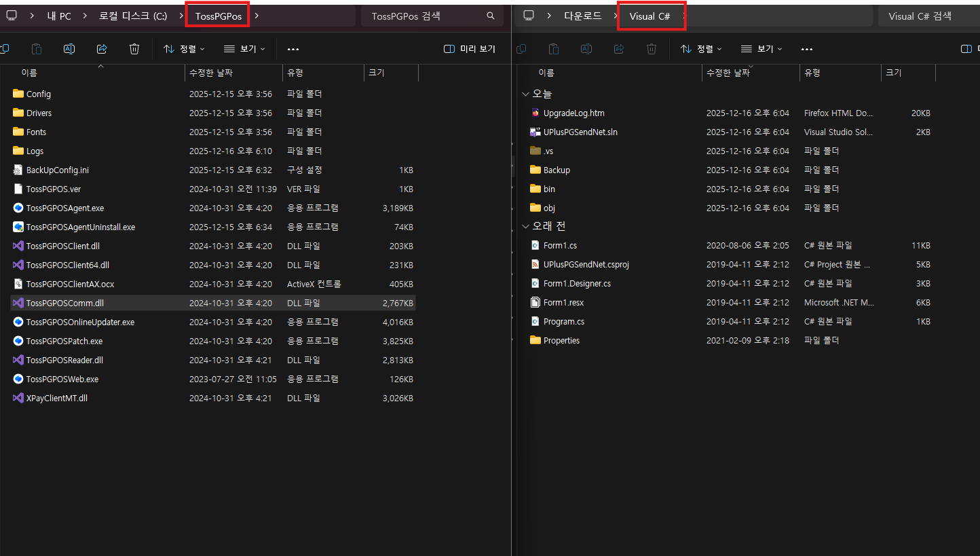This screenshot has width=980, height=556.
Task: Go to 내 PC in the breadcrumb
Action: (59, 16)
